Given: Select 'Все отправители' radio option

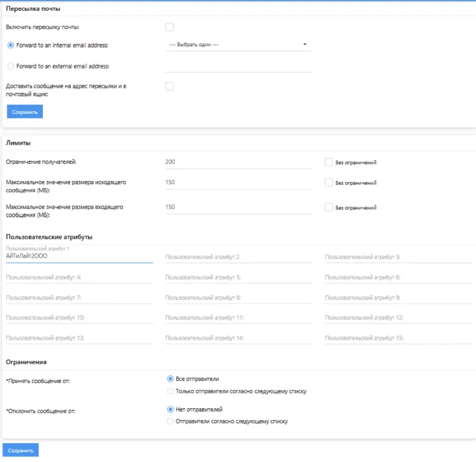Looking at the screenshot, I should (171, 379).
